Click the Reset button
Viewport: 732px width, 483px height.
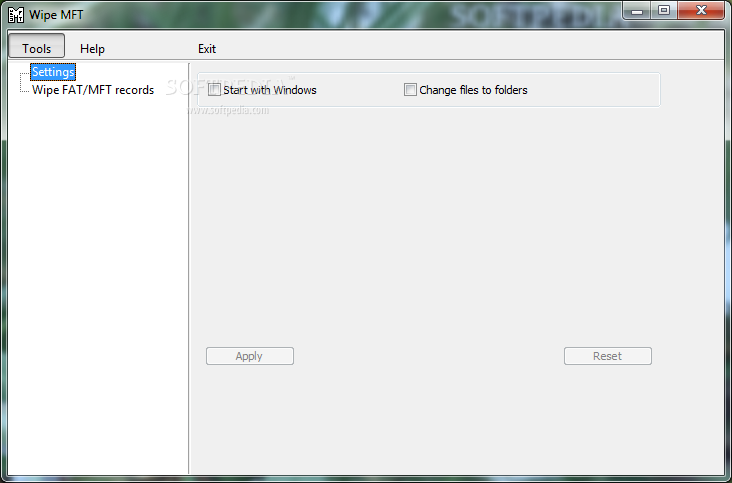[x=608, y=356]
